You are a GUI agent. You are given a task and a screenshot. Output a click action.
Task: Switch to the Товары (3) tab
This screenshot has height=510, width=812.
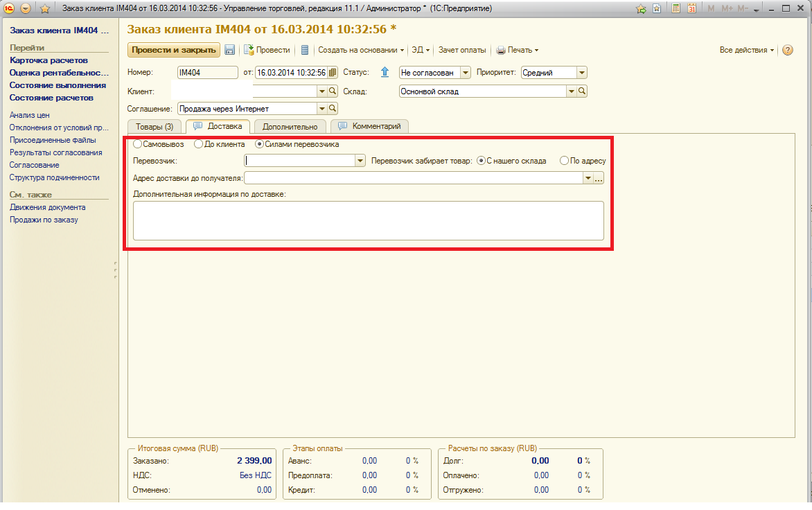(155, 126)
